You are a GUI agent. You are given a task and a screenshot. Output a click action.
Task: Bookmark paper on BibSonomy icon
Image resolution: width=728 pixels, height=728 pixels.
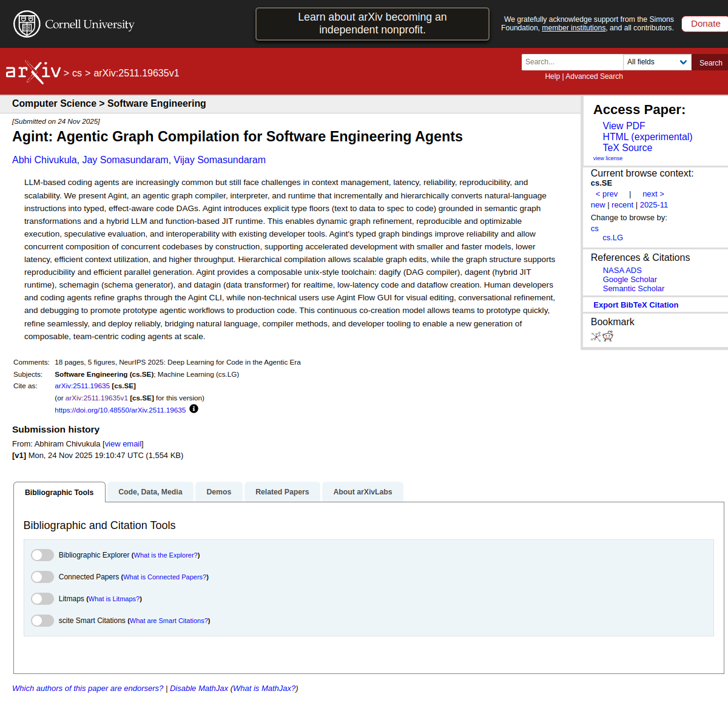[x=596, y=337]
